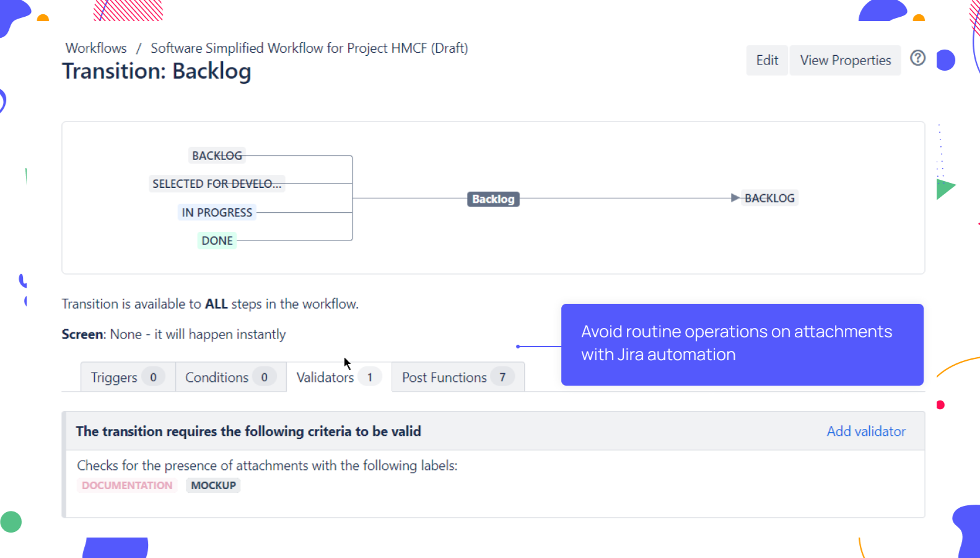Open the Post Functions tab
This screenshot has height=558, width=980.
coord(458,377)
